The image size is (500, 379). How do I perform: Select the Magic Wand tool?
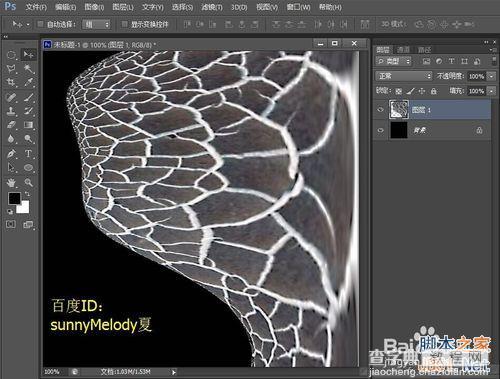click(29, 69)
